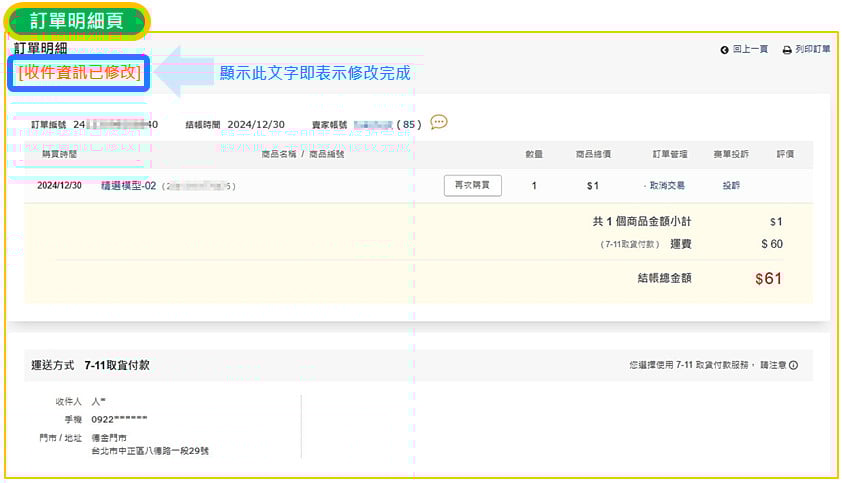The width and height of the screenshot is (842, 483).
Task: Click the 結帳總金額 $61 total
Action: click(x=768, y=279)
